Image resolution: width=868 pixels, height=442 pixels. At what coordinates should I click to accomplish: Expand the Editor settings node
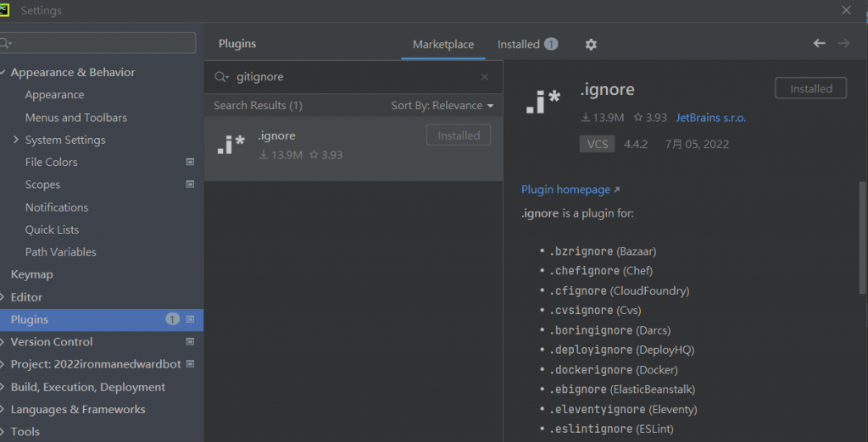tap(3, 297)
